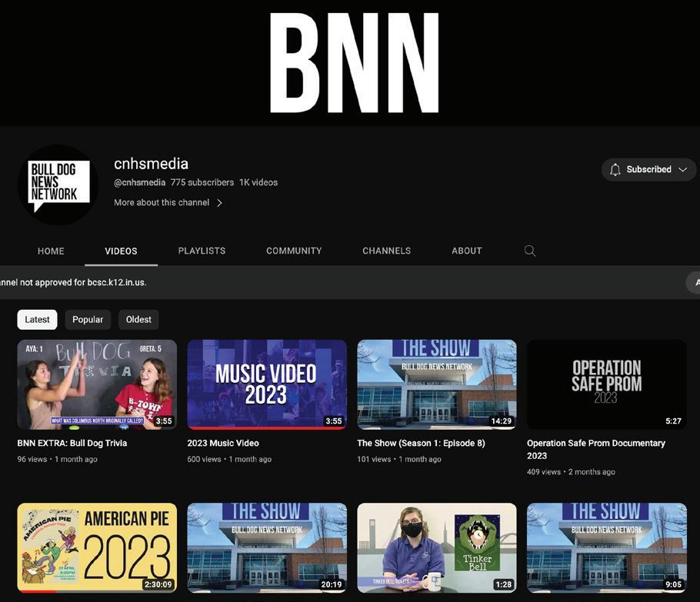Click the cnhsmedia channel name

pos(151,164)
